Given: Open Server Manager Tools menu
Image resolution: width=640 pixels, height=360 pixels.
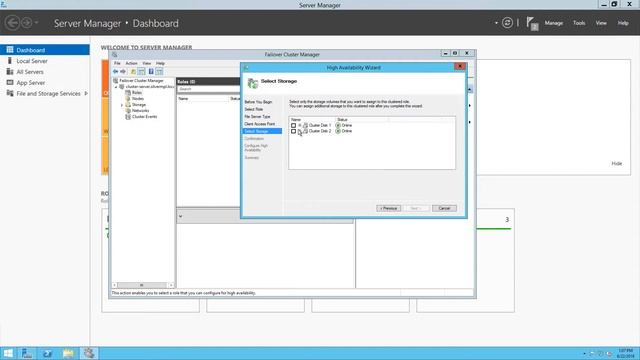Looking at the screenshot, I should click(x=579, y=23).
